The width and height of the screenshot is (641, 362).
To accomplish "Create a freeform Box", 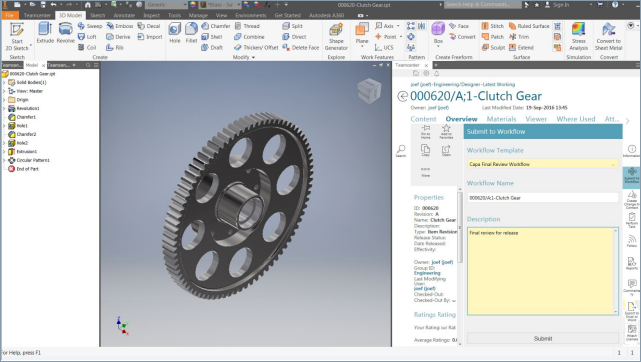I will (x=438, y=34).
